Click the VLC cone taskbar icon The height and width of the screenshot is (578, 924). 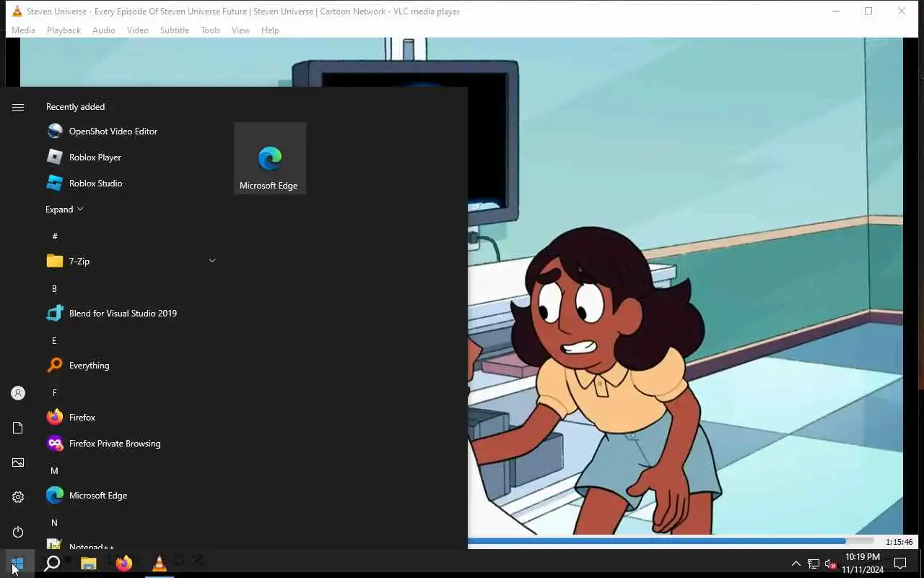160,564
